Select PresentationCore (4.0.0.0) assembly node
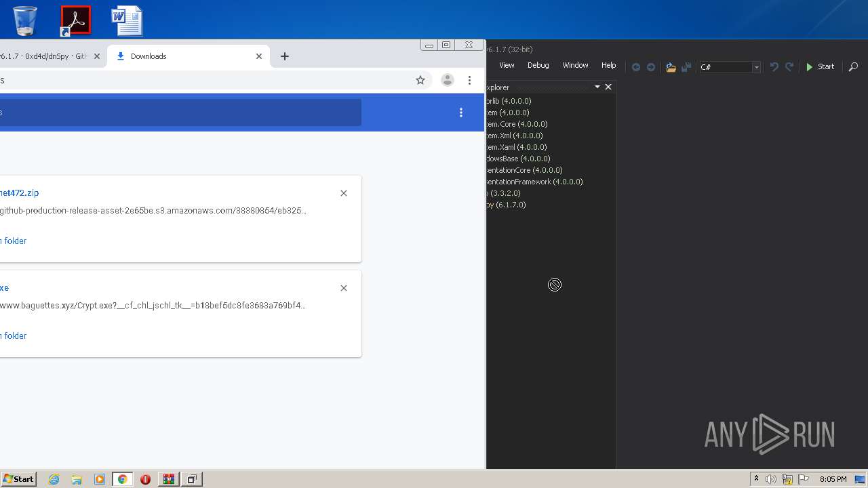 click(x=525, y=170)
